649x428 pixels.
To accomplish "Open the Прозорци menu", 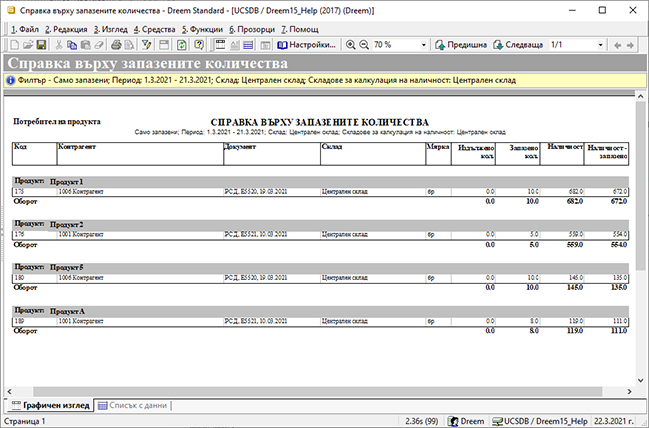I will click(x=252, y=29).
